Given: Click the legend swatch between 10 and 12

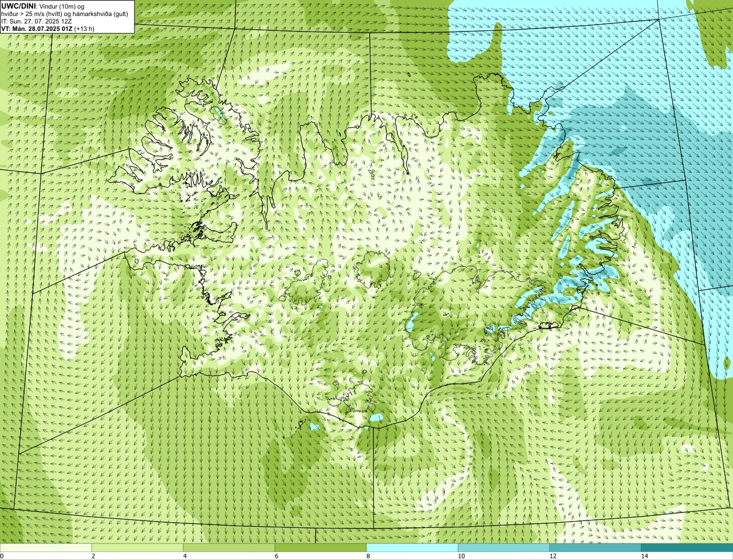Looking at the screenshot, I should [x=504, y=547].
